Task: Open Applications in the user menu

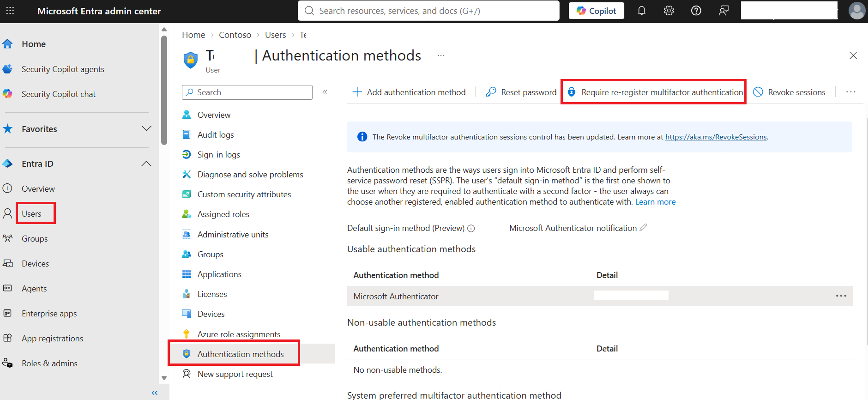Action: point(219,274)
